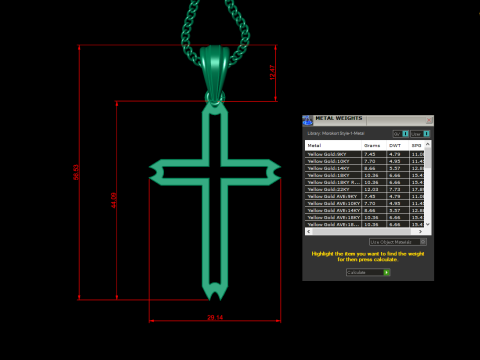The image size is (480, 360).
Task: Select the Yellow Gold AVE:9KY row
Action: point(365,196)
